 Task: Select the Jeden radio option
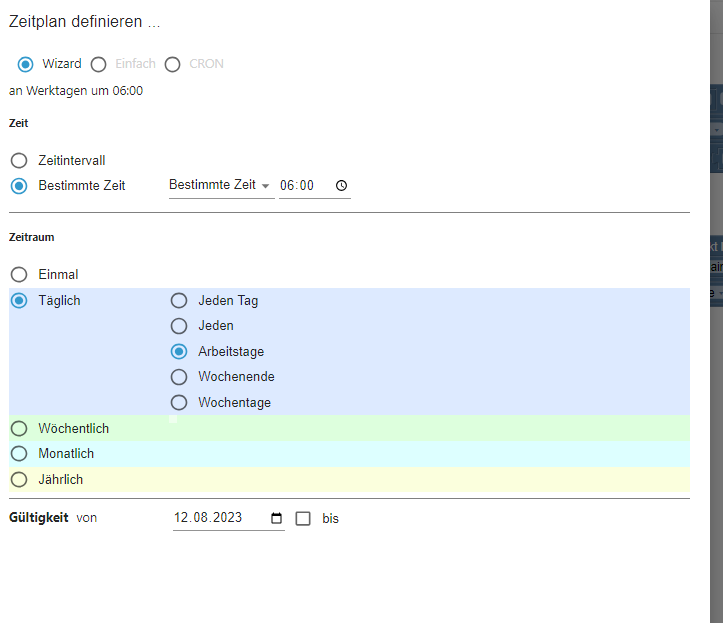click(179, 326)
